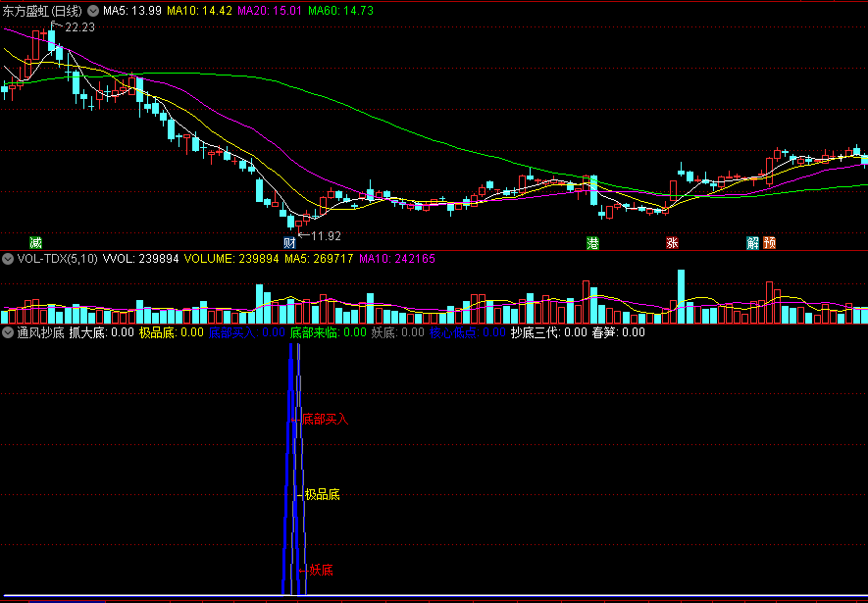Click the 抓大底: 0.00 header value
The width and height of the screenshot is (868, 603).
(101, 332)
